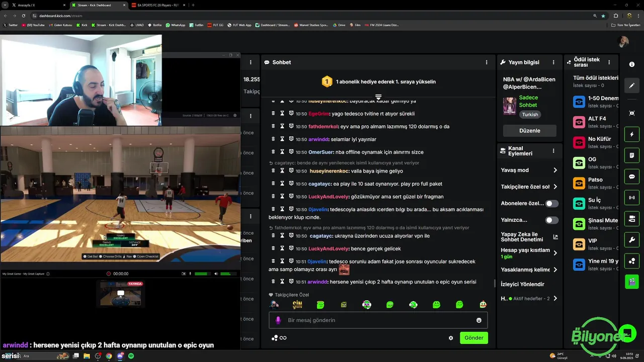
Task: Open Kanal Eylemleri panel three-dot menu
Action: 553,151
